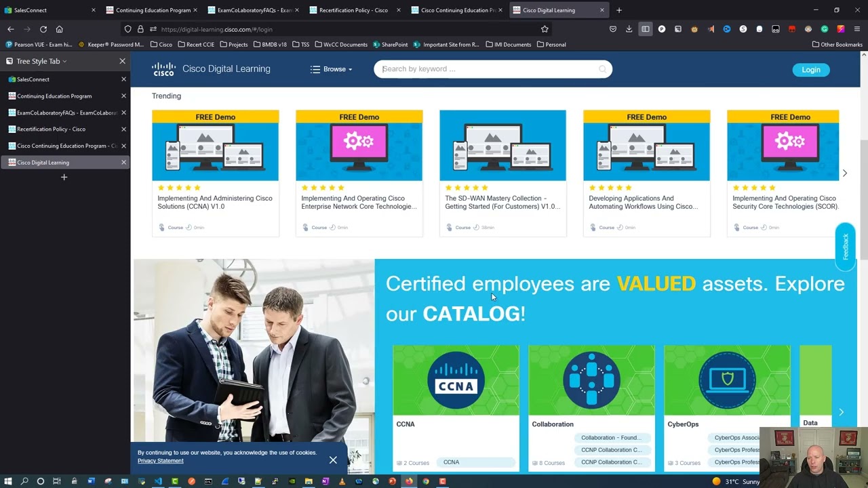Image resolution: width=868 pixels, height=488 pixels.
Task: Open Microsoft Word from the taskbar
Action: (91, 481)
